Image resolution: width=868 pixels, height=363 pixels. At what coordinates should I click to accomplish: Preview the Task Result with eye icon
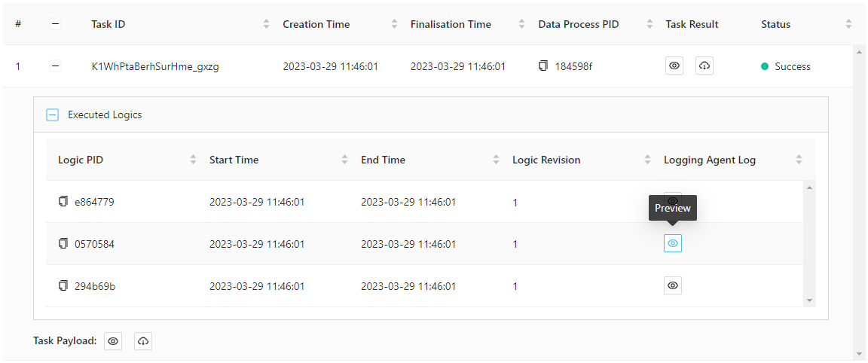(674, 66)
